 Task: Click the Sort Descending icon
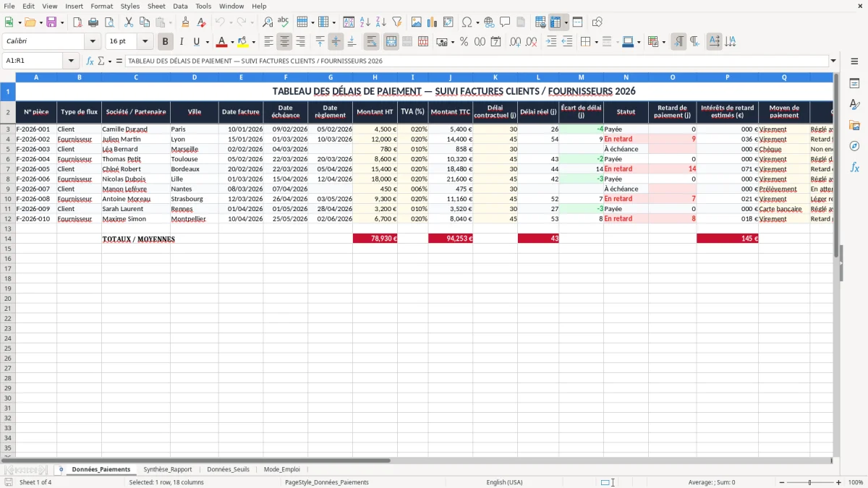pos(380,22)
